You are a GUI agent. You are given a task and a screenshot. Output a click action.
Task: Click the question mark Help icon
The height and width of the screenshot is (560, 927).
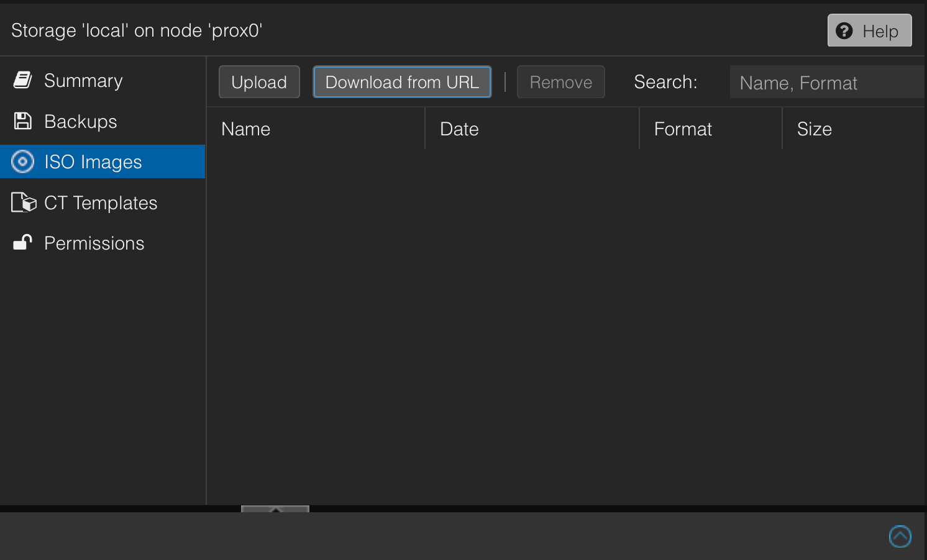coord(844,31)
